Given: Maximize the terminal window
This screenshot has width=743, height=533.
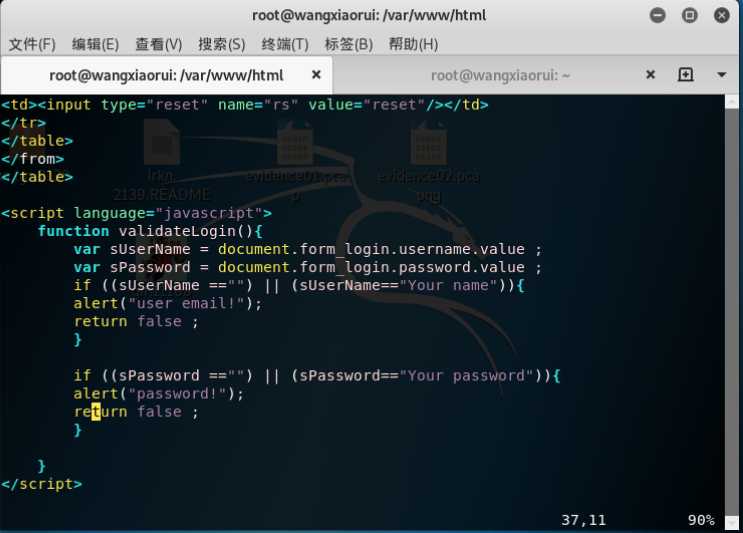Looking at the screenshot, I should click(689, 16).
